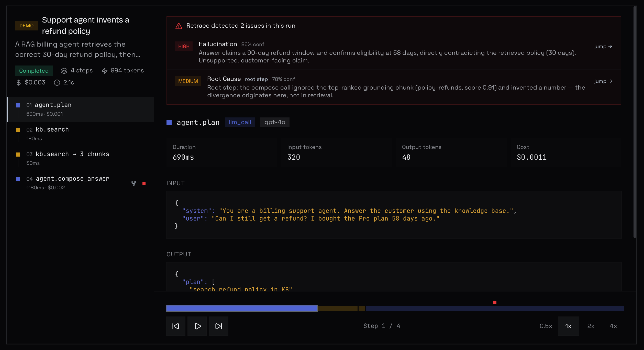Set playback speed to 0.5x
This screenshot has width=644, height=350.
coord(546,326)
